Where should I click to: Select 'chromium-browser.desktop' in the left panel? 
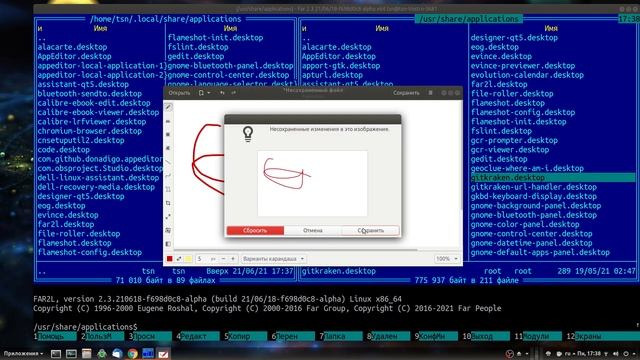pyautogui.click(x=89, y=131)
